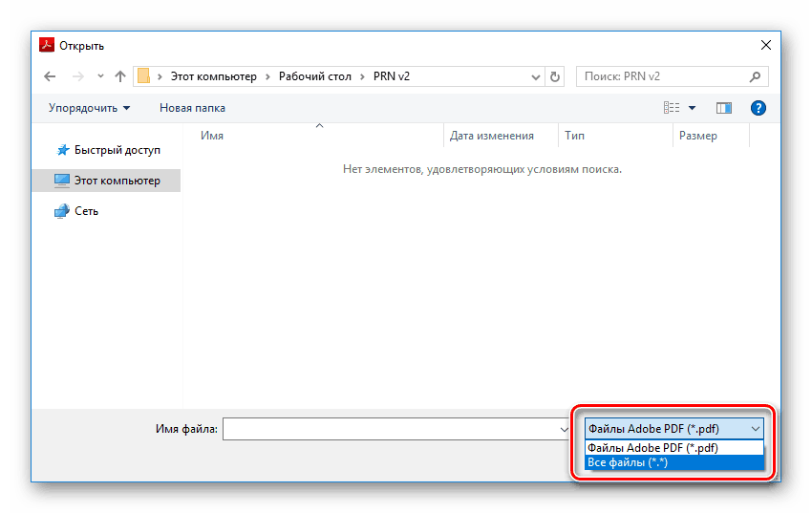Close the 'Открыть' dialog window
Image resolution: width=812 pixels, height=513 pixels.
coord(766,46)
